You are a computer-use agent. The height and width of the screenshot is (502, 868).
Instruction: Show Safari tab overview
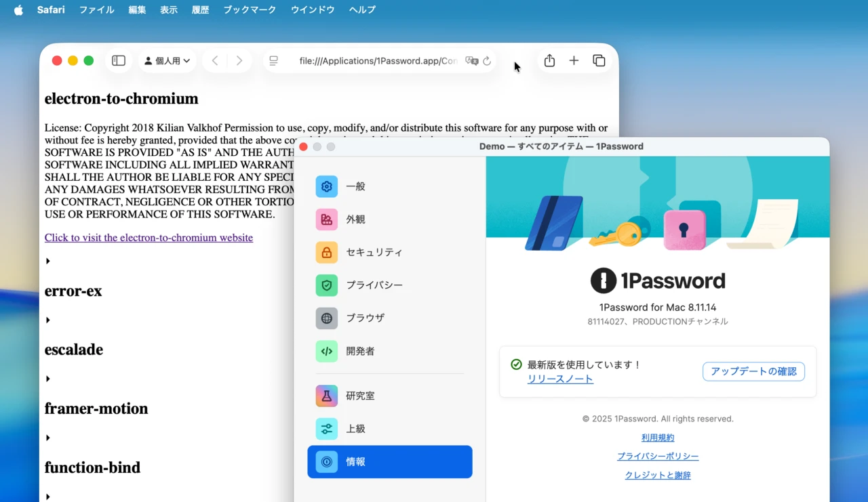(x=599, y=60)
